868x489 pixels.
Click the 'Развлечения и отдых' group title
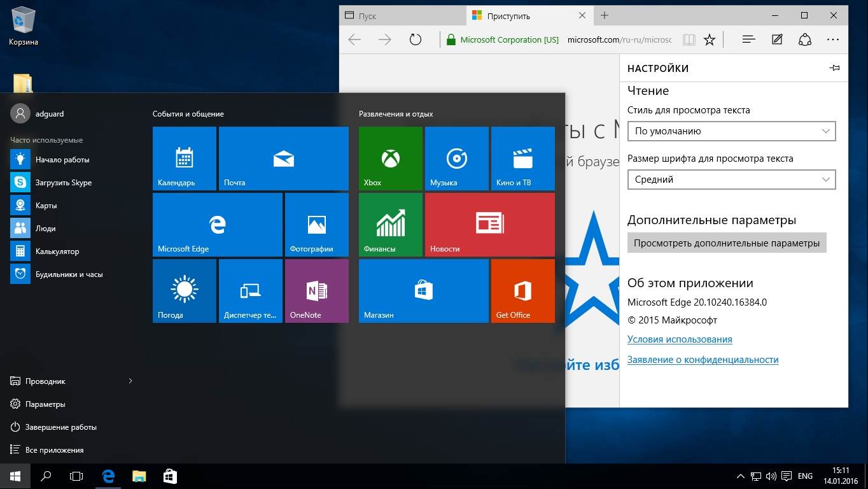[396, 114]
